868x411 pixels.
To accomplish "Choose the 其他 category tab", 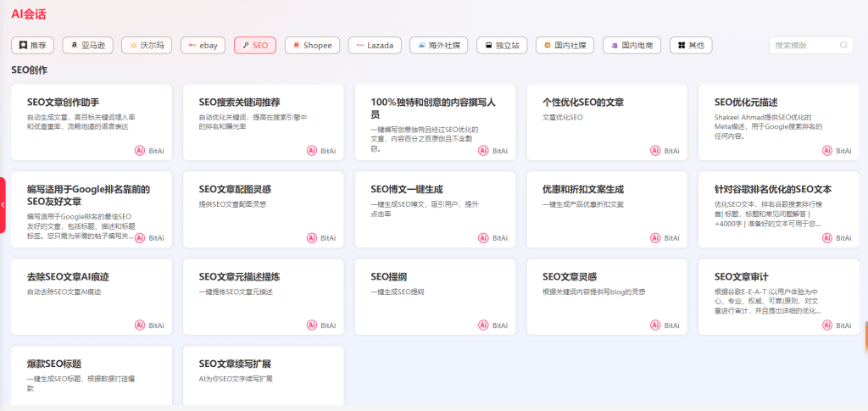I will click(x=690, y=45).
